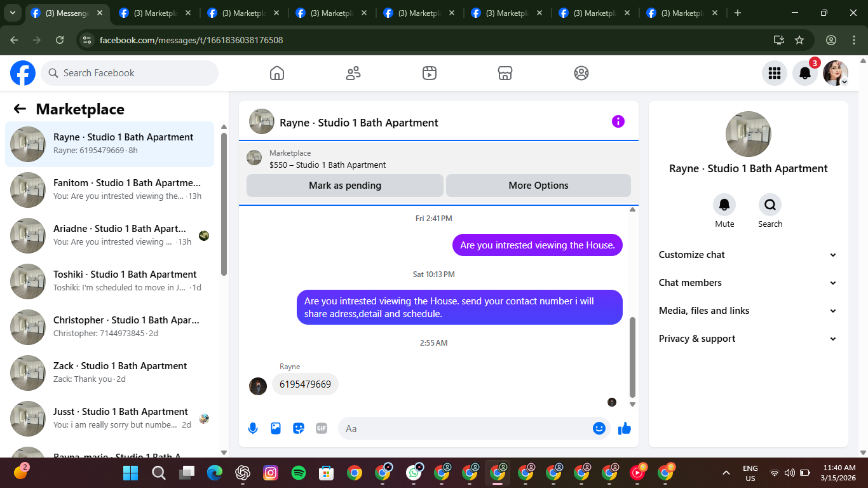Expand Privacy & support section

[x=748, y=339]
